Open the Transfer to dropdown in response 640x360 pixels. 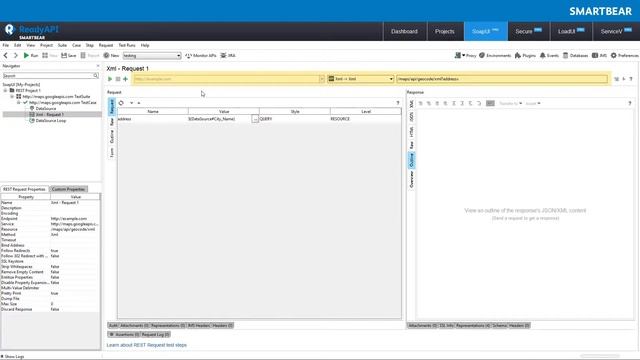click(510, 103)
